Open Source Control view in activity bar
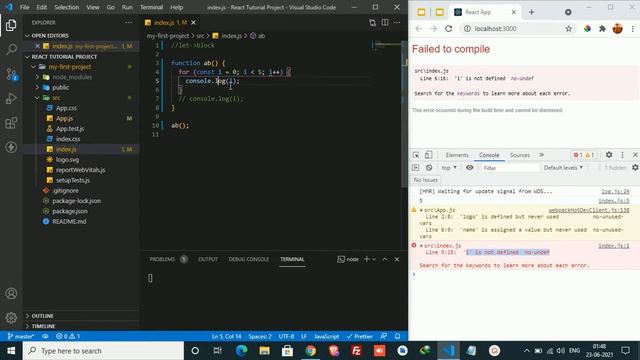 tap(11, 74)
